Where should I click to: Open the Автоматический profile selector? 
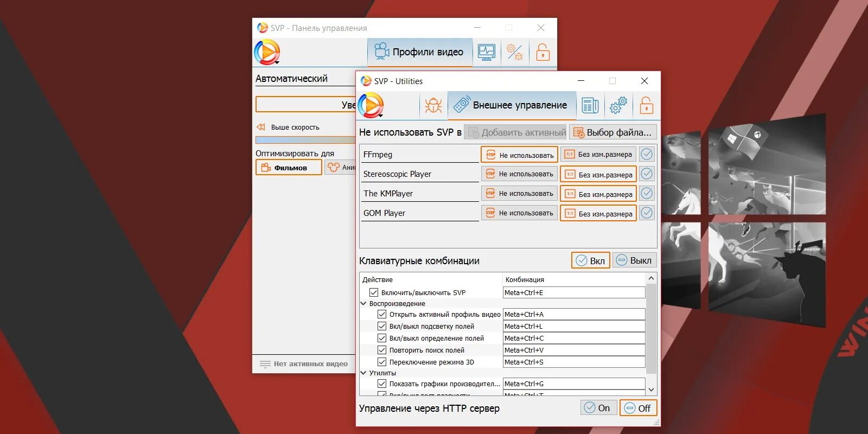pos(305,79)
